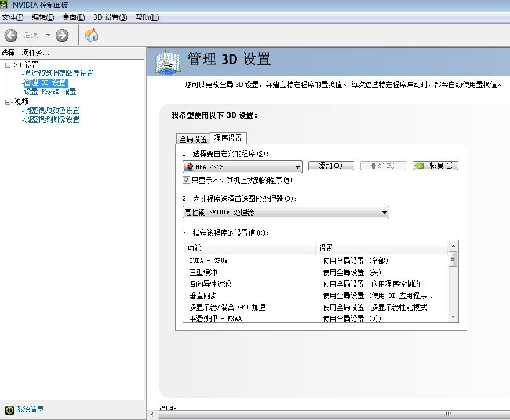Screen dimensions: 510x420
Task: Collapse the 3D 设置 tree node
Action: [8, 65]
